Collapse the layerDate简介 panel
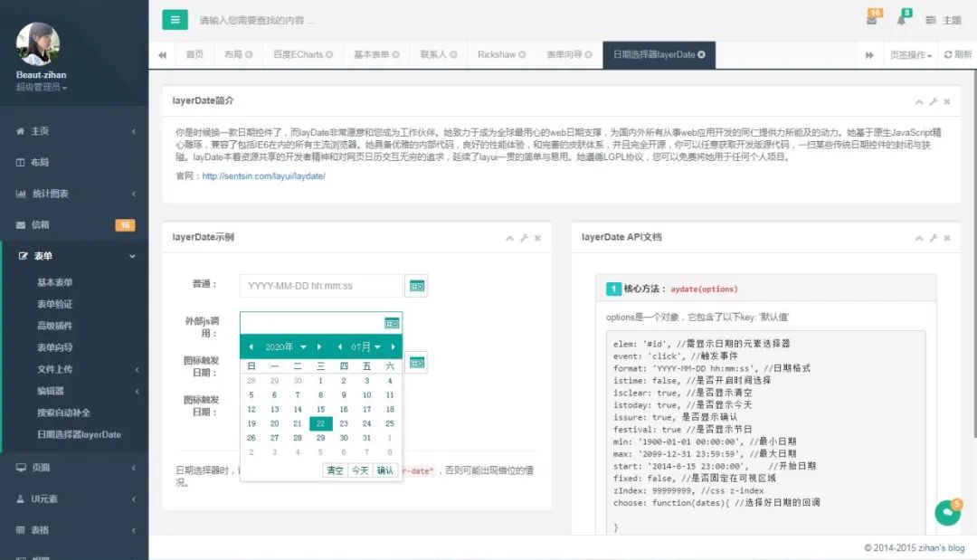Image resolution: width=977 pixels, height=560 pixels. 919,101
